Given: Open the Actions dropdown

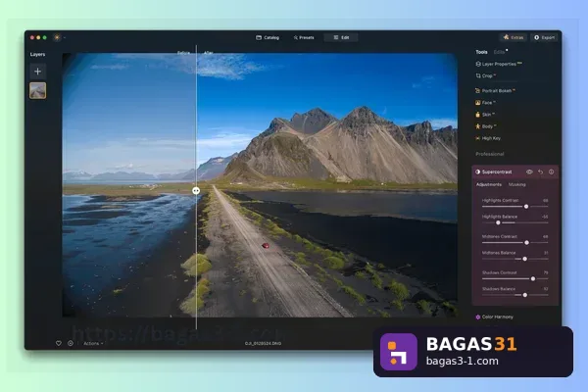Looking at the screenshot, I should 93,343.
